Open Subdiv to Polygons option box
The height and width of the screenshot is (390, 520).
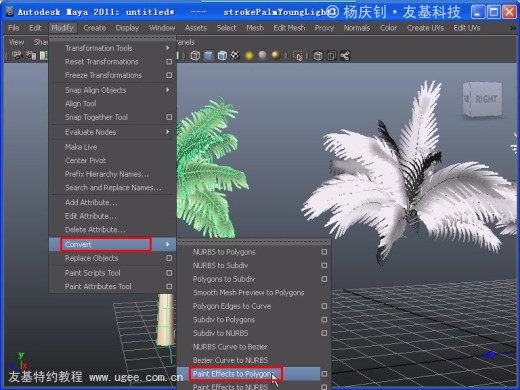(x=324, y=320)
